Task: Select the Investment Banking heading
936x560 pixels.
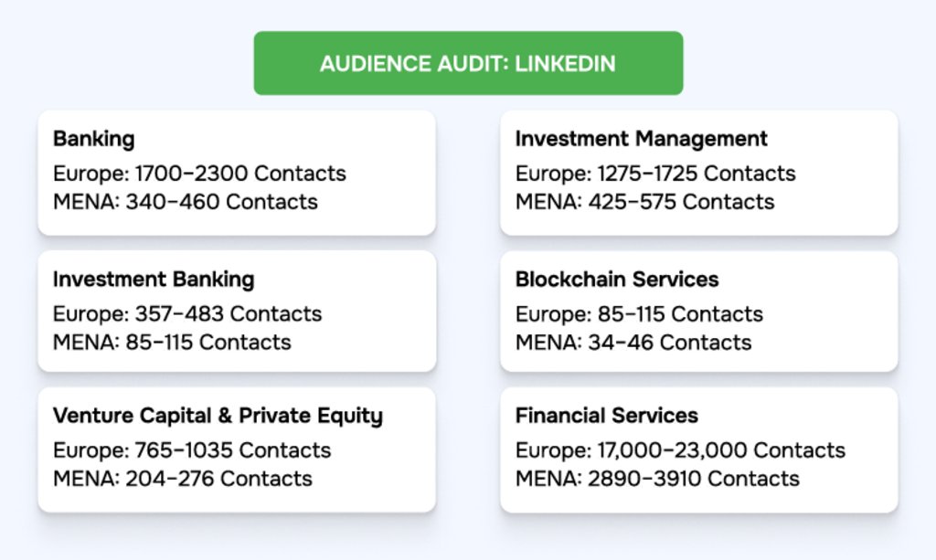Action: coord(154,280)
